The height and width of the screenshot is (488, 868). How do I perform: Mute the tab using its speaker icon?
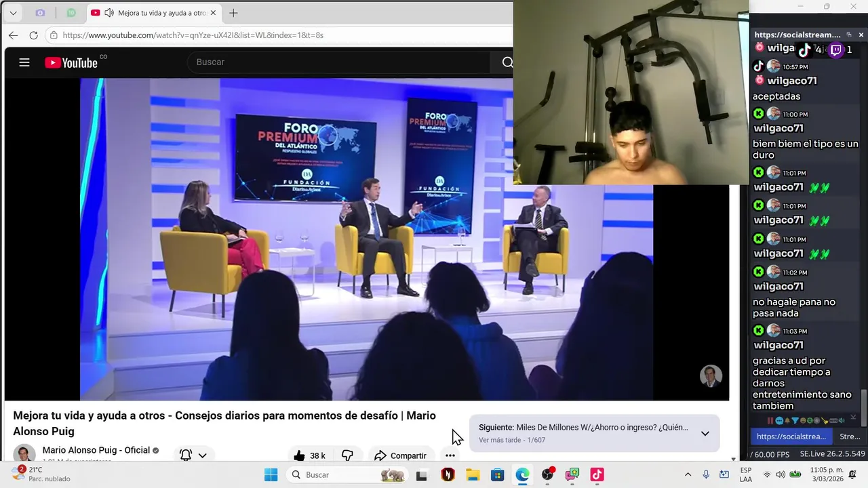108,13
